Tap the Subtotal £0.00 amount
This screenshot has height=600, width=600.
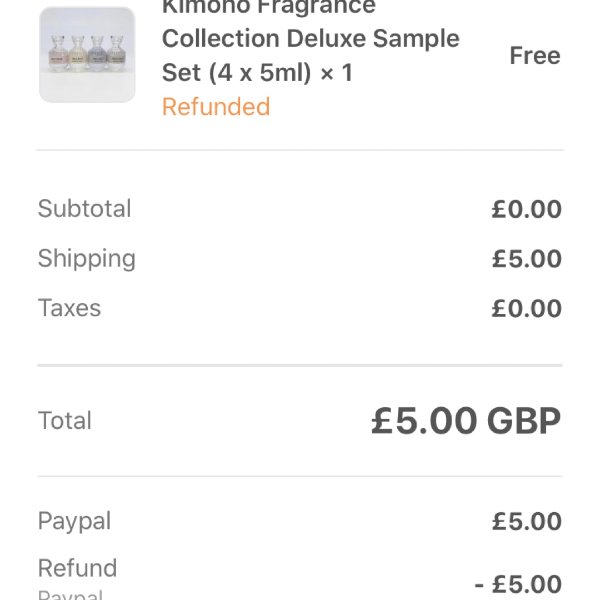(527, 209)
